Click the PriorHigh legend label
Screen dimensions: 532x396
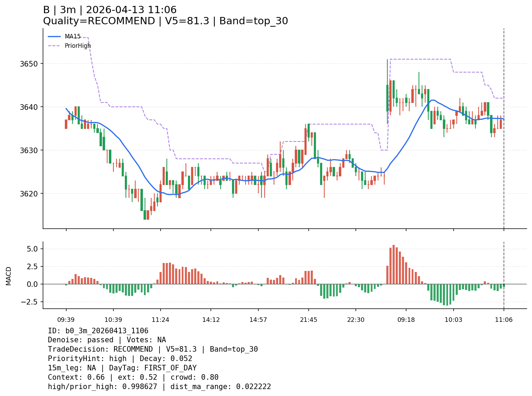pos(78,46)
